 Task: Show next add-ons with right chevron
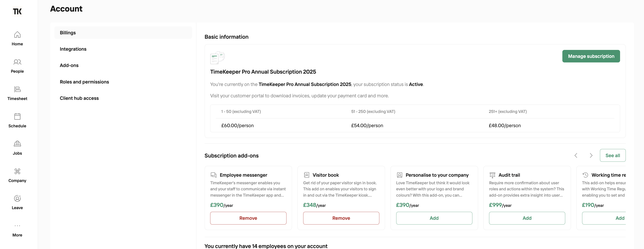click(x=591, y=155)
